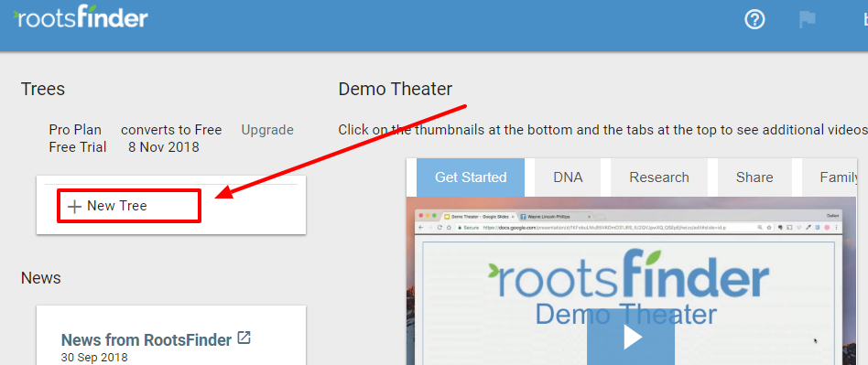The image size is (868, 365).
Task: Switch to the Research tab
Action: [658, 177]
